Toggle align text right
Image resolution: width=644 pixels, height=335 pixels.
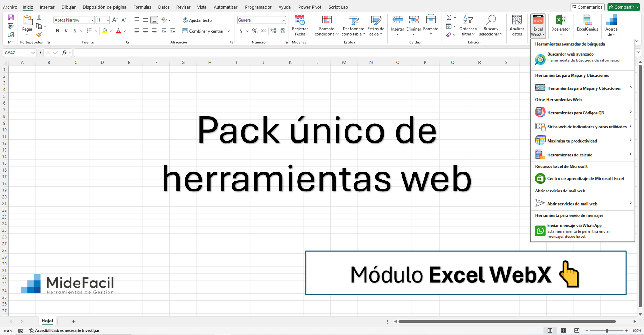[154, 31]
